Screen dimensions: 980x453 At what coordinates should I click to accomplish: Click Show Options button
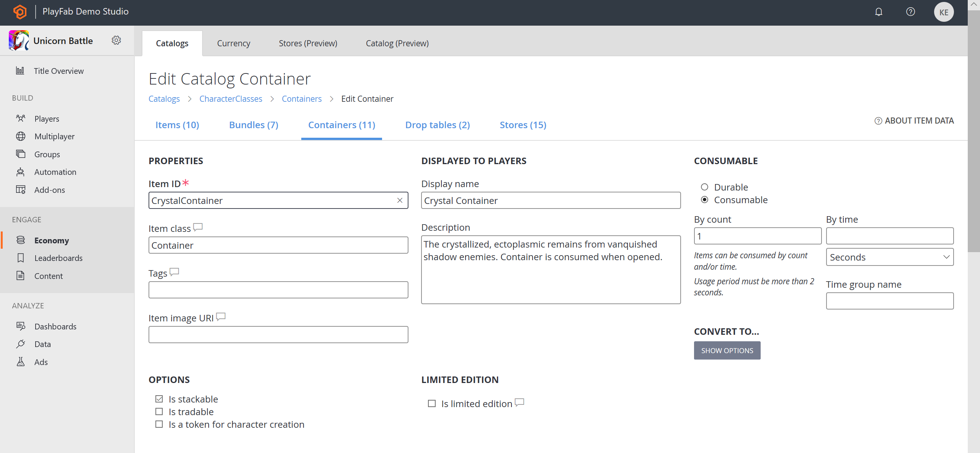(727, 350)
